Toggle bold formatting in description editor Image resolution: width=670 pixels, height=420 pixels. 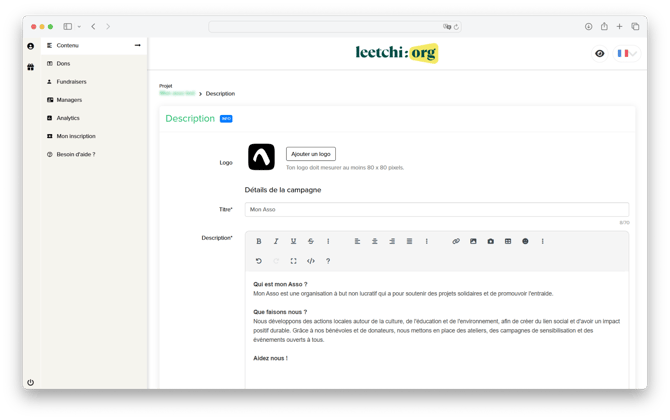[259, 241]
